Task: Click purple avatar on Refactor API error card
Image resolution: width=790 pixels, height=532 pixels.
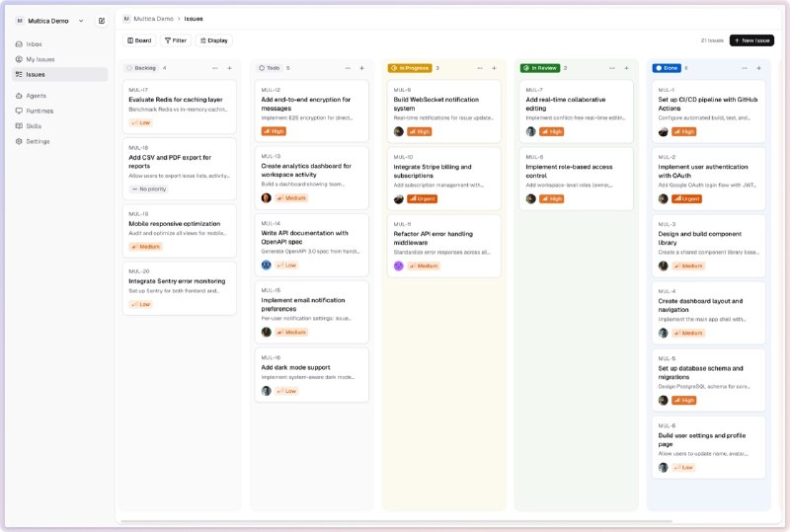Action: 399,266
